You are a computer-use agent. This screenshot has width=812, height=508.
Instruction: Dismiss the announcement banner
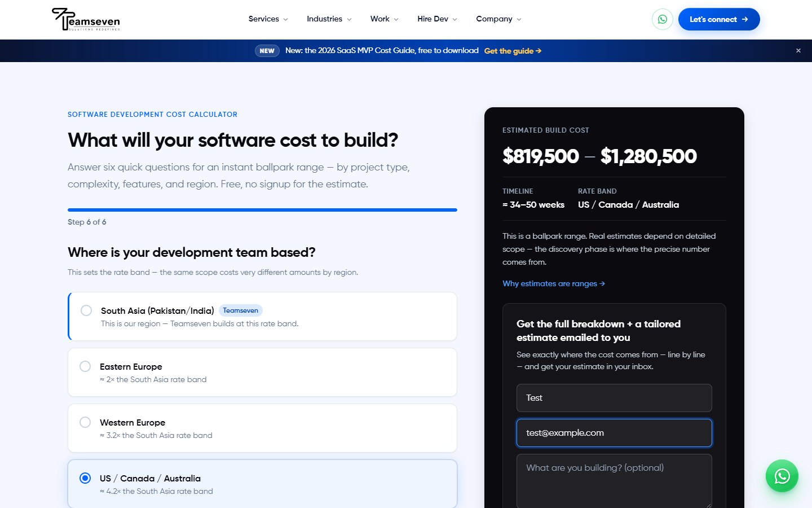pyautogui.click(x=798, y=51)
